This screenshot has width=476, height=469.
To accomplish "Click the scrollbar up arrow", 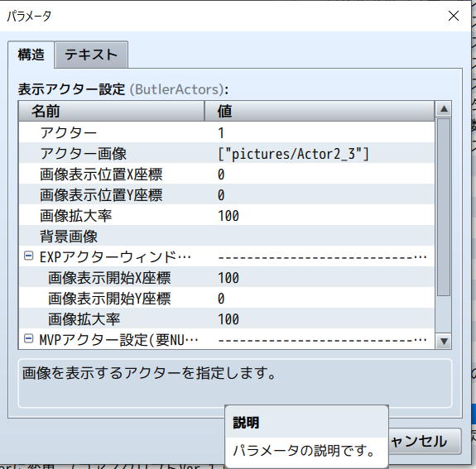I will point(444,108).
